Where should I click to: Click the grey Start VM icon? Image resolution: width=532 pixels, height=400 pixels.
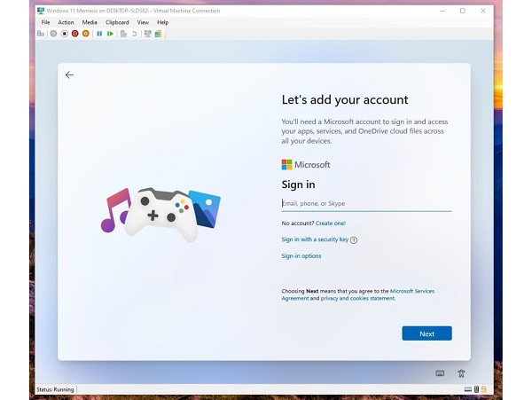coord(53,34)
